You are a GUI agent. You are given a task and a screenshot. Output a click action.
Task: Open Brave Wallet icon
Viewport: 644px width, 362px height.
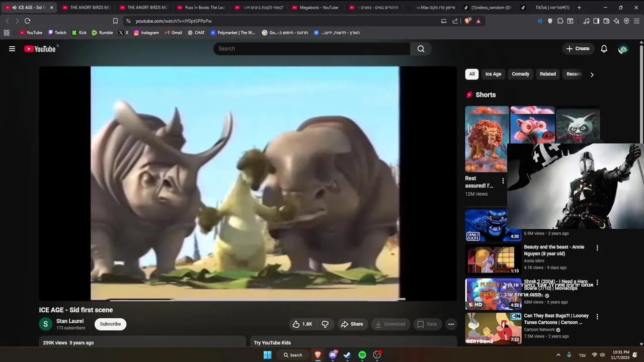tap(606, 21)
